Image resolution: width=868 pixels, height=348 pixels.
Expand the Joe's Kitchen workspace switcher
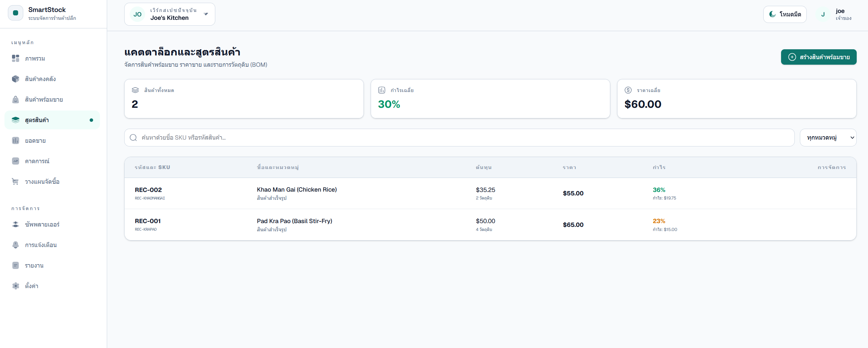tap(169, 14)
